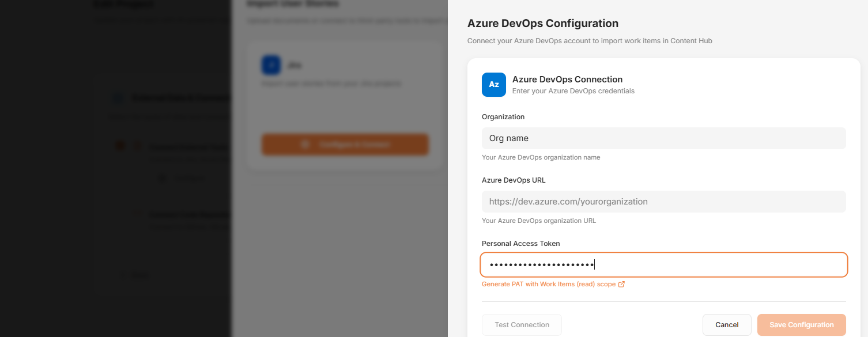Click into the Azure DevOps URL field
Viewport: 868px width, 337px height.
pyautogui.click(x=663, y=202)
